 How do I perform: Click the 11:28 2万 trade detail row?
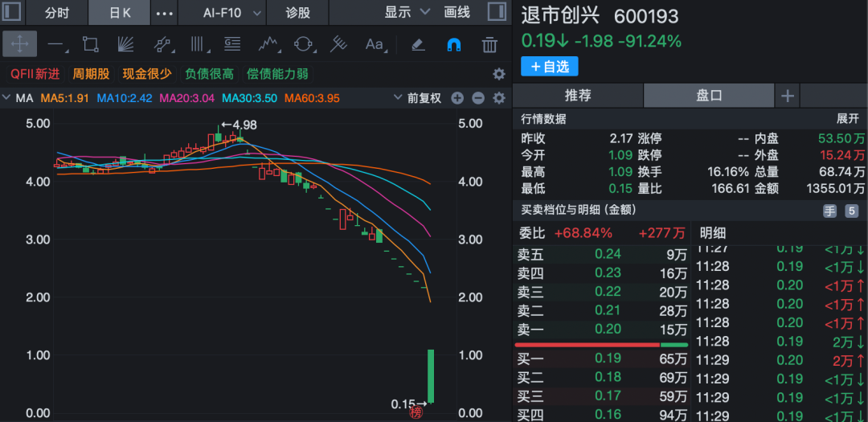[x=780, y=341]
